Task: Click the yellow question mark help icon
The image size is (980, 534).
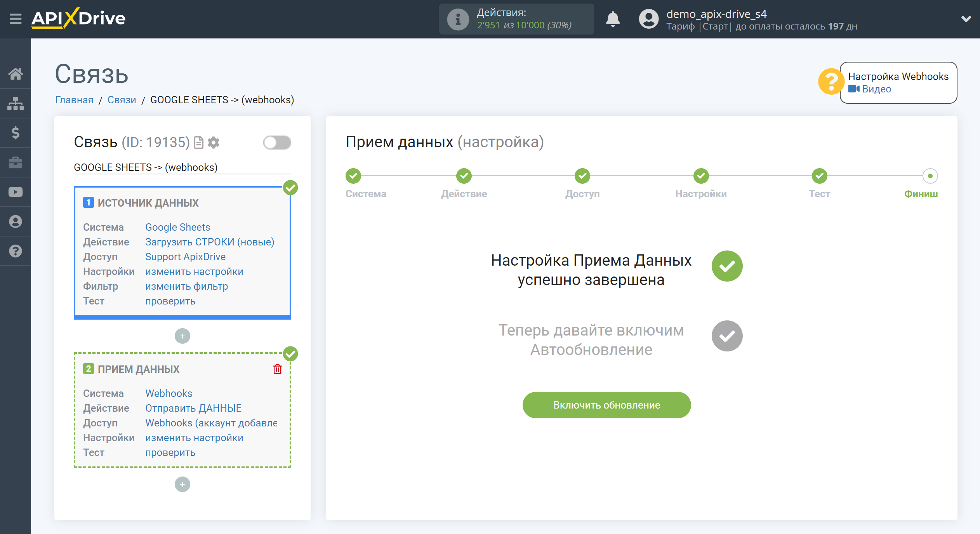Action: [x=831, y=82]
